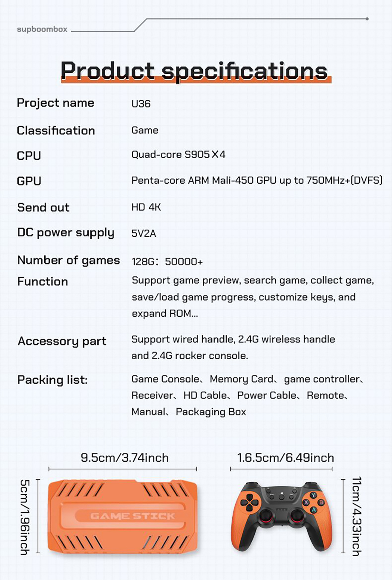Click the supboombox brand logo
This screenshot has width=392, height=580.
[x=42, y=29]
